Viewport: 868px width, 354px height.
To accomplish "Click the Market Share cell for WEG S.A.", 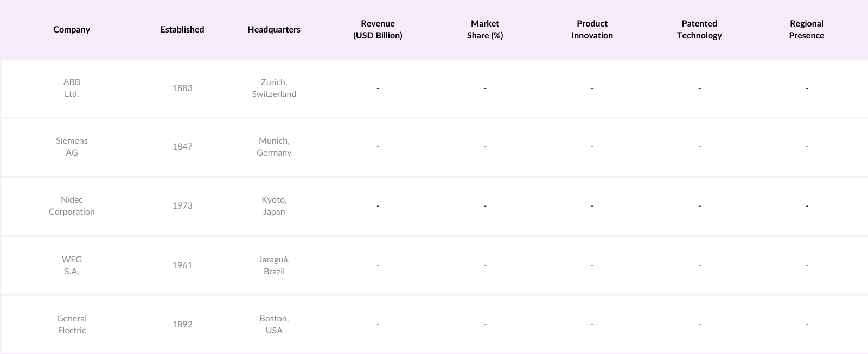I will (485, 265).
